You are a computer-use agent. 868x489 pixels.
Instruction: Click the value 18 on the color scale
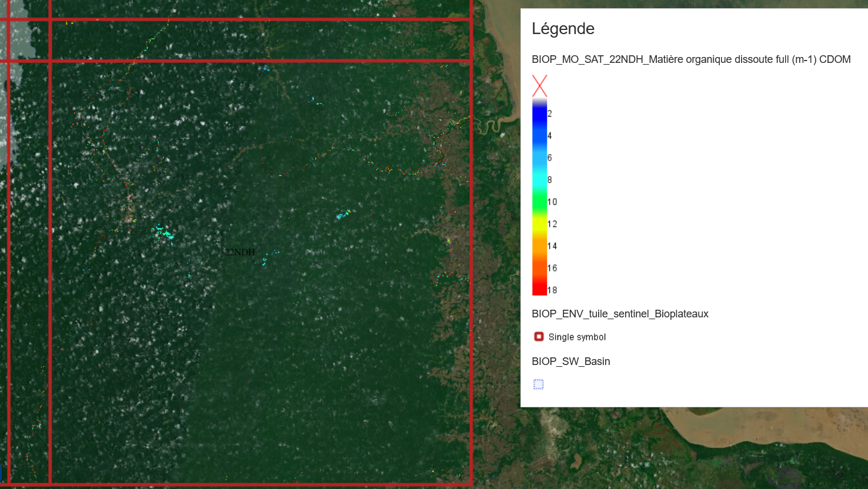552,290
